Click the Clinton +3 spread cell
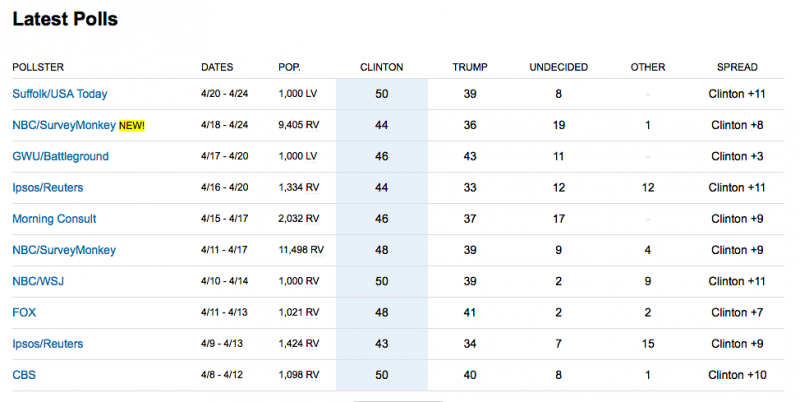Image resolution: width=800 pixels, height=402 pixels. pyautogui.click(x=737, y=157)
